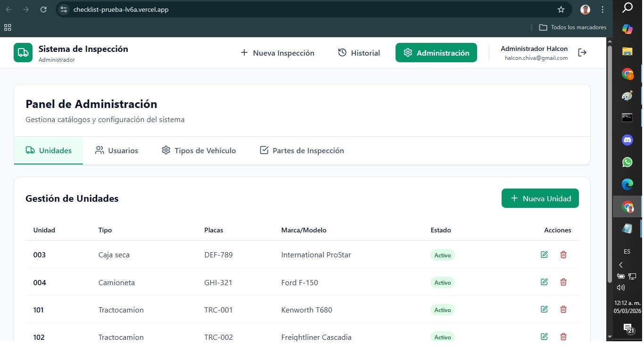Open the Todos los marcadores folder

(x=572, y=27)
